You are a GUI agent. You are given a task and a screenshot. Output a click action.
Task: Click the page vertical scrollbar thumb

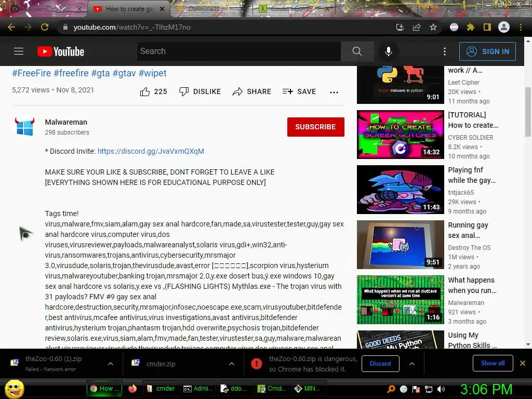coord(528,112)
